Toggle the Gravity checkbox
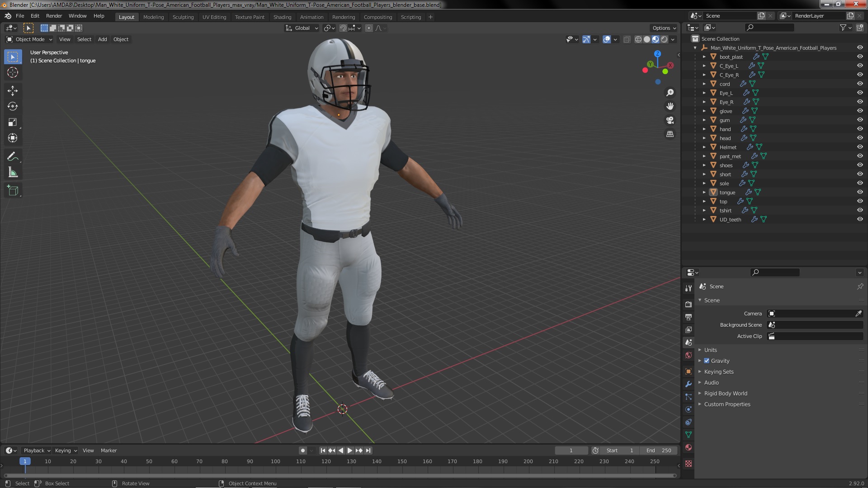 (707, 361)
